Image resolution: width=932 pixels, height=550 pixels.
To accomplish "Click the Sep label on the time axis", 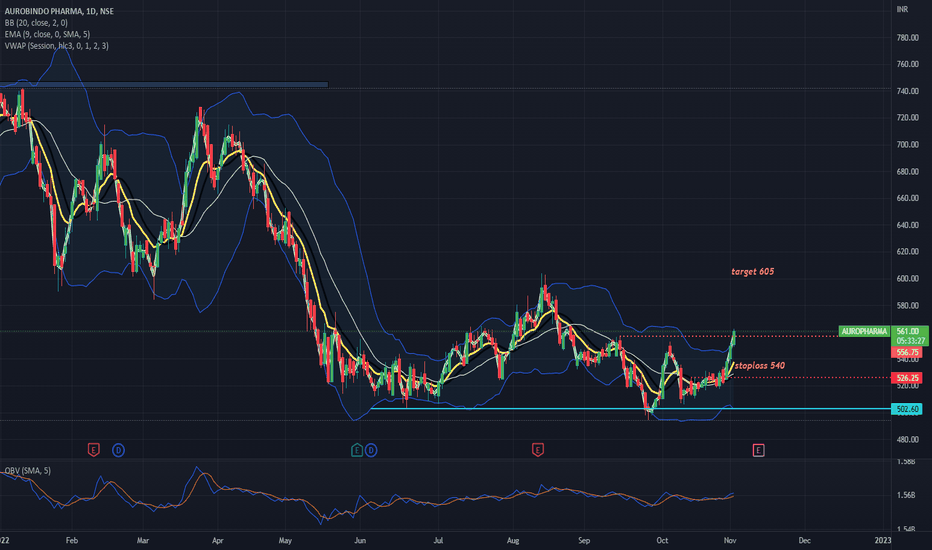I will tap(584, 540).
